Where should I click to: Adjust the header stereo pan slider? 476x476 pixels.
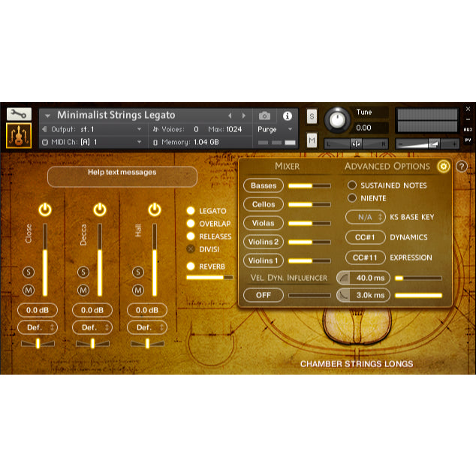click(357, 144)
